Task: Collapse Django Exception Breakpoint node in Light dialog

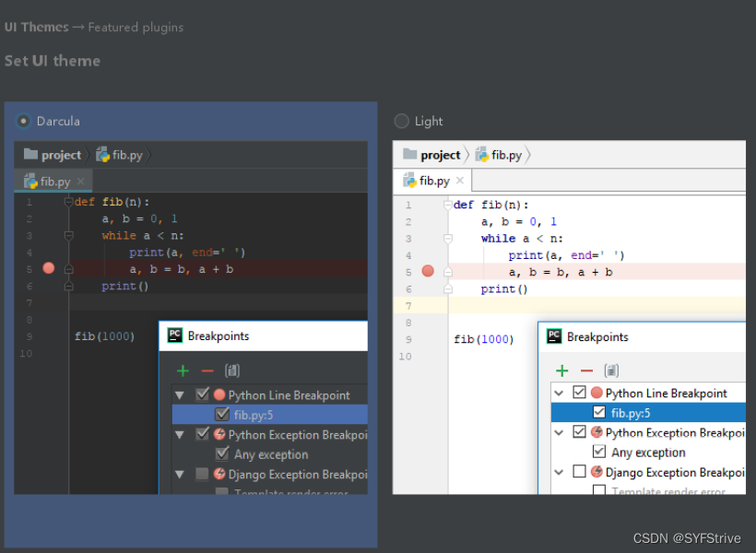Action: click(559, 473)
